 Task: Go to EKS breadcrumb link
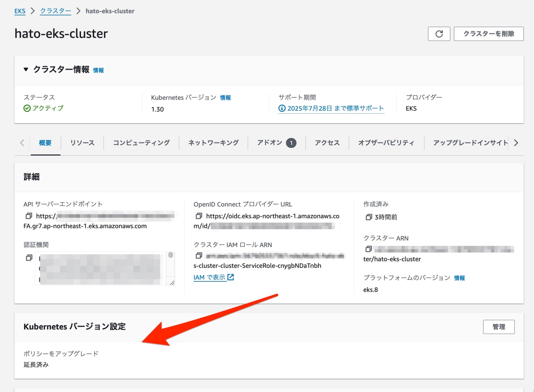pyautogui.click(x=20, y=11)
